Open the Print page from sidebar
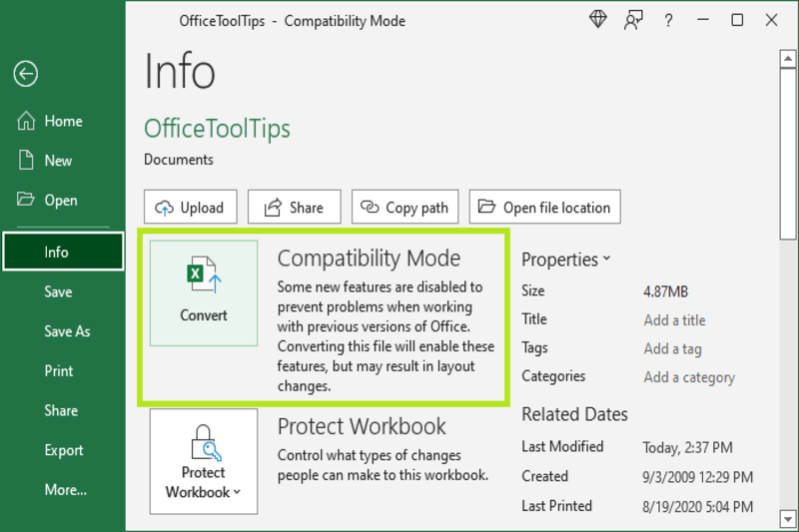 (59, 371)
